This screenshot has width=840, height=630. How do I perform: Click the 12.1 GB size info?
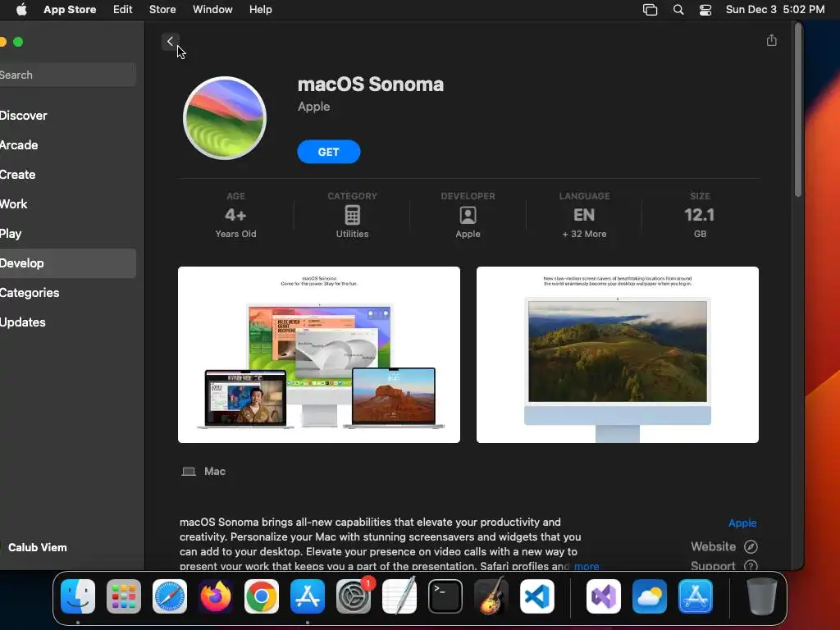700,216
